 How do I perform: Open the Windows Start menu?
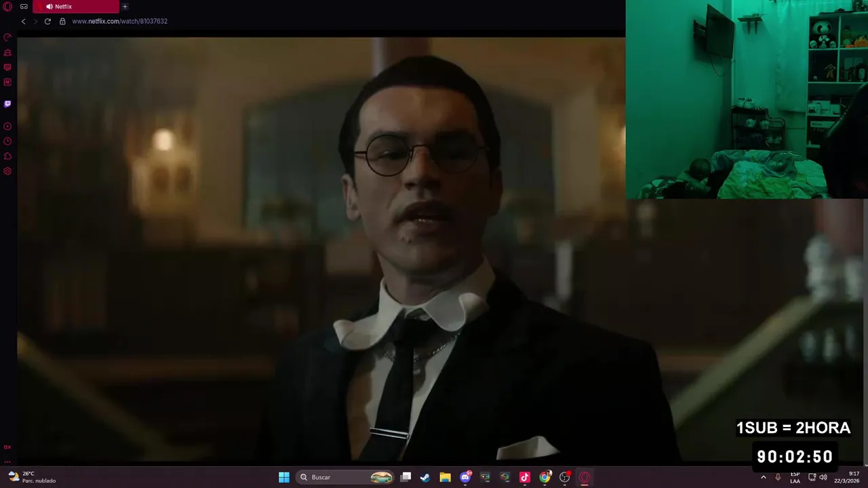tap(284, 477)
